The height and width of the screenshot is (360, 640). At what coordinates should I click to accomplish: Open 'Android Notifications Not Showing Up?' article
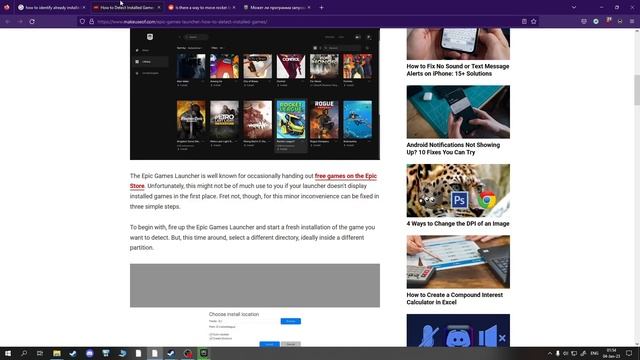(453, 149)
